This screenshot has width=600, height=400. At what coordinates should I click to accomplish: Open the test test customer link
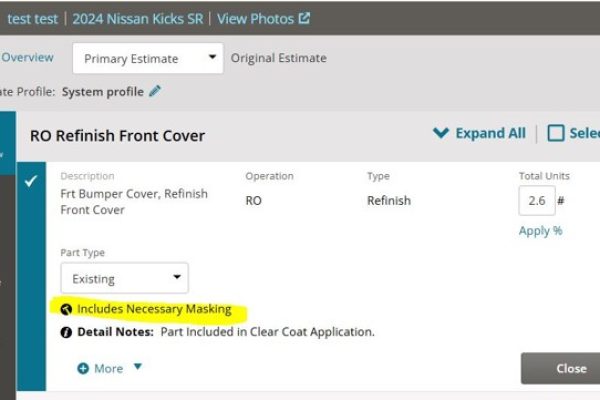pyautogui.click(x=33, y=19)
